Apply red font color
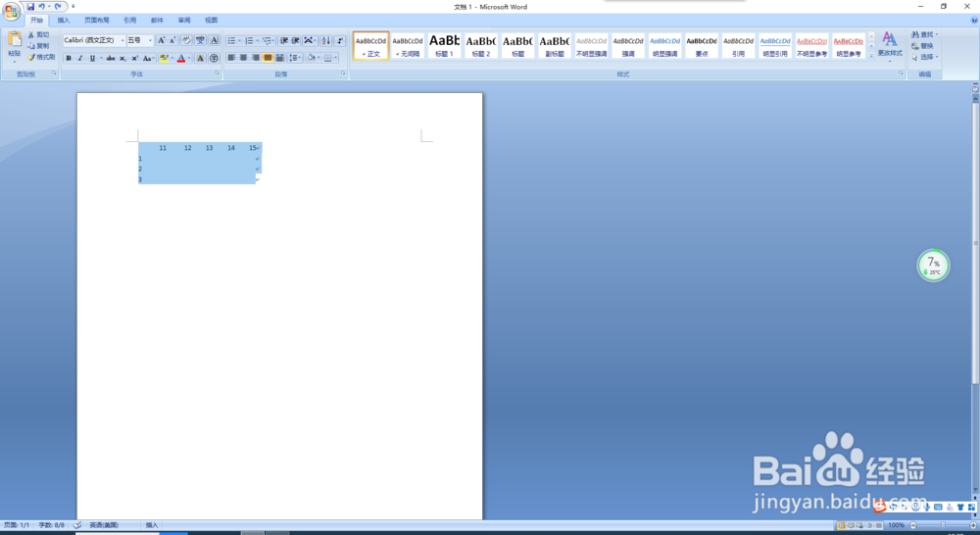The height and width of the screenshot is (535, 980). pos(181,58)
